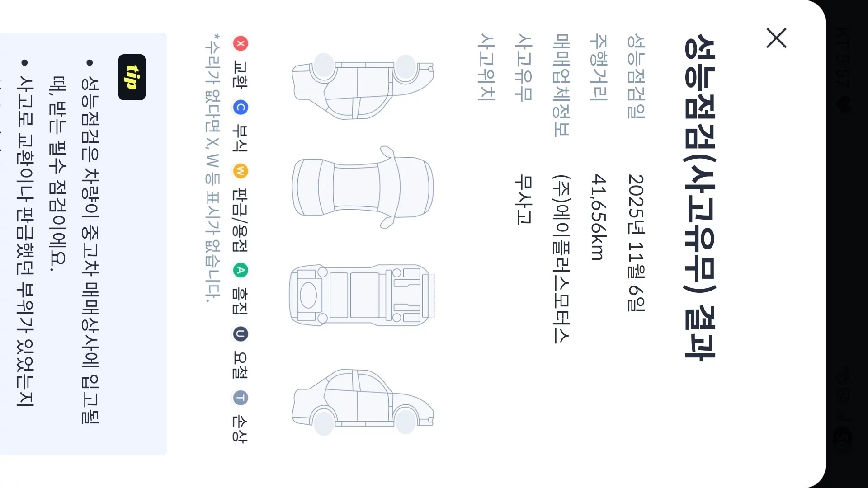Select the car side diagram nearest the 손상 icon
Screen dimensions: 868x488
point(363,402)
